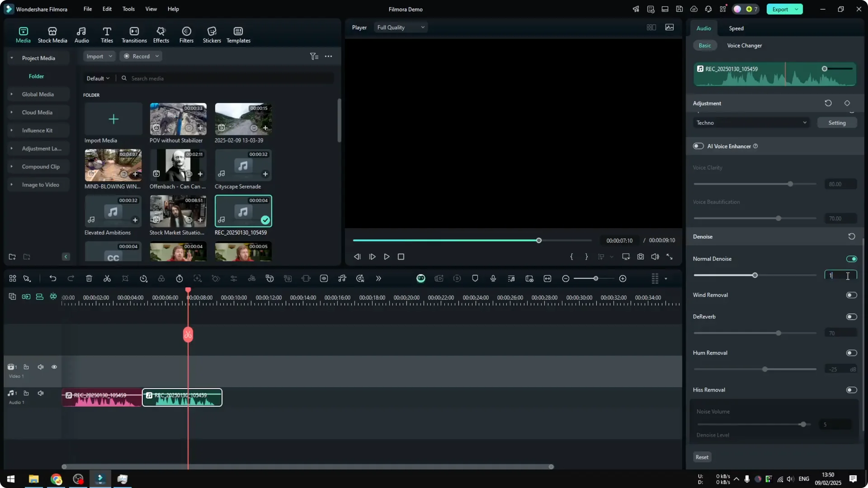Enable Wind Removal

pos(851,295)
